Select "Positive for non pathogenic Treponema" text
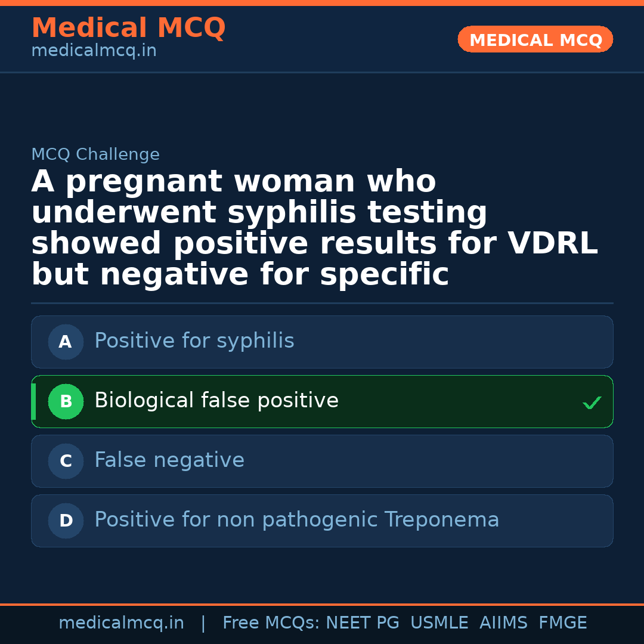This screenshot has width=644, height=644. point(296,520)
